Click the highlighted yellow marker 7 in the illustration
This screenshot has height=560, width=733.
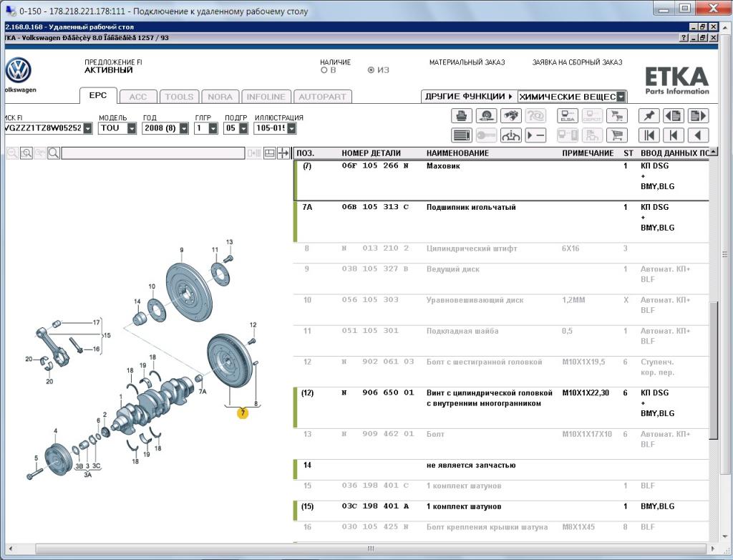(x=243, y=413)
